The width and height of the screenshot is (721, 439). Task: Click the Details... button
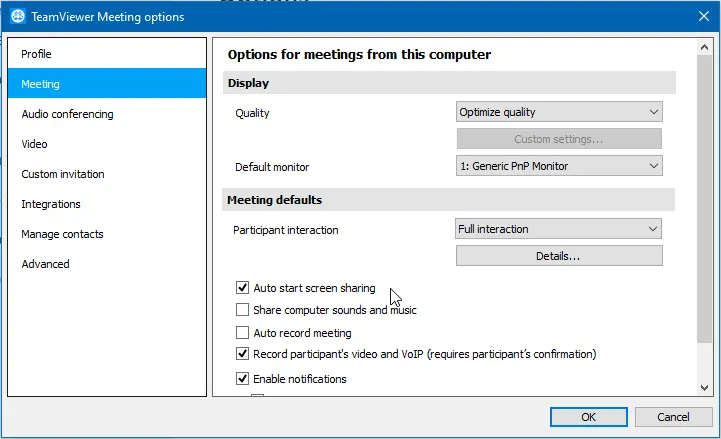pos(559,256)
